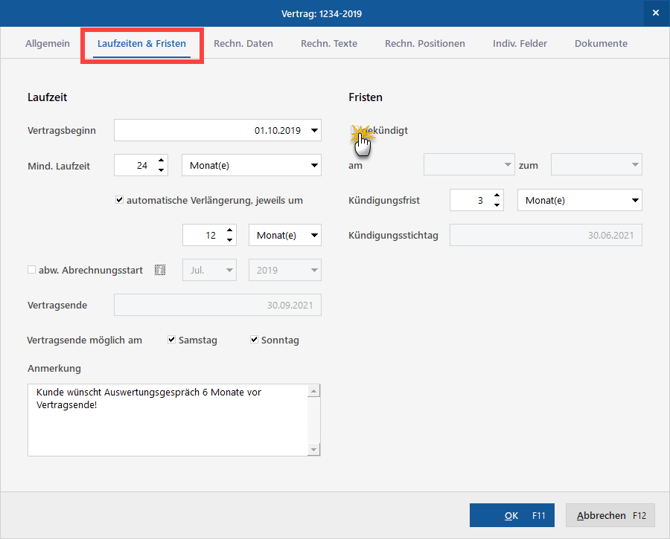Screen dimensions: 670x539
Task: Open the Vertragsbeginn date dropdown
Action: 314,131
